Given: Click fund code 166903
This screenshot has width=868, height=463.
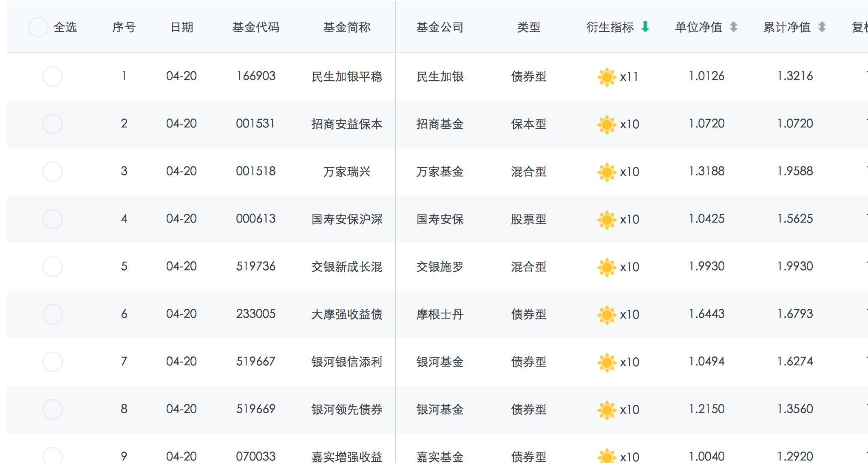Looking at the screenshot, I should tap(256, 76).
